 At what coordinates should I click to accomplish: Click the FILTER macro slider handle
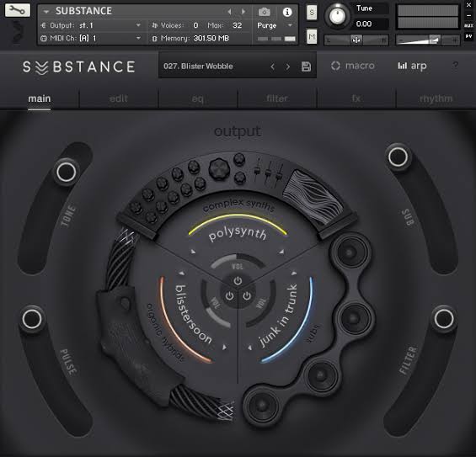[444, 319]
